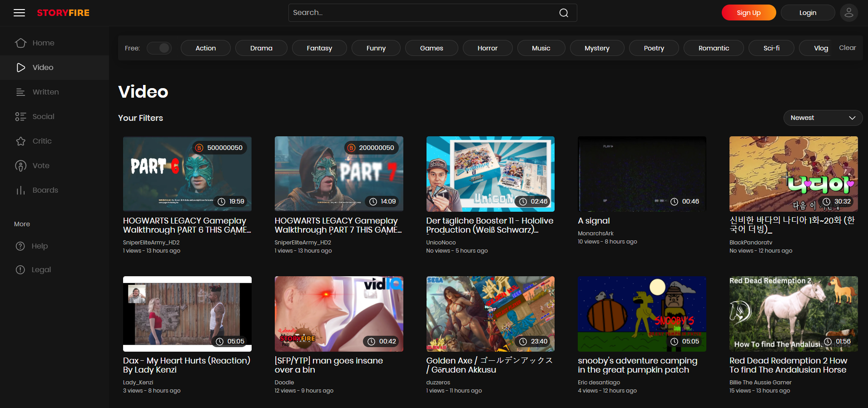868x408 pixels.
Task: Click the 00:46 duration badge on A signal
Action: [x=685, y=201]
